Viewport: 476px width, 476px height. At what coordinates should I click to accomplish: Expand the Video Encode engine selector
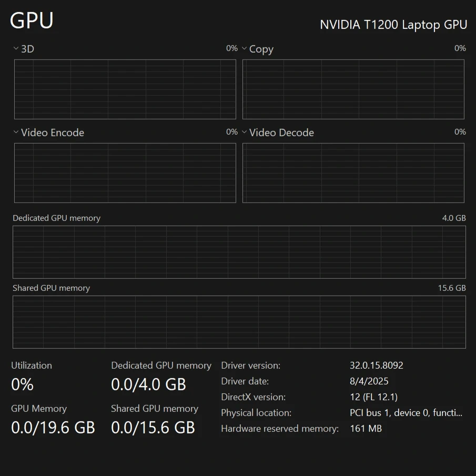(x=16, y=133)
